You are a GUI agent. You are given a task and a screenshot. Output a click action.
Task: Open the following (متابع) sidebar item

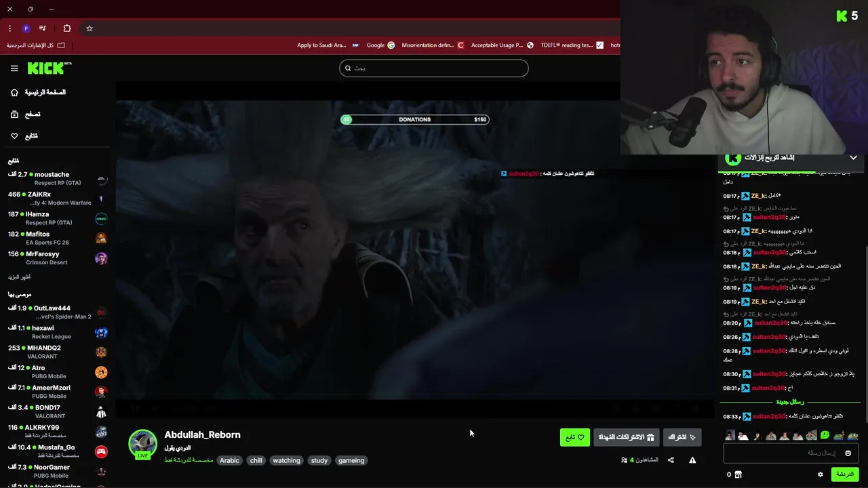24,136
